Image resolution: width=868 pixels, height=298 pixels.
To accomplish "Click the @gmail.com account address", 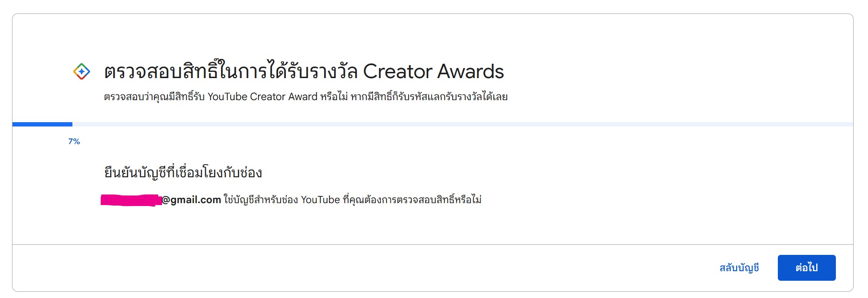I will coord(161,200).
